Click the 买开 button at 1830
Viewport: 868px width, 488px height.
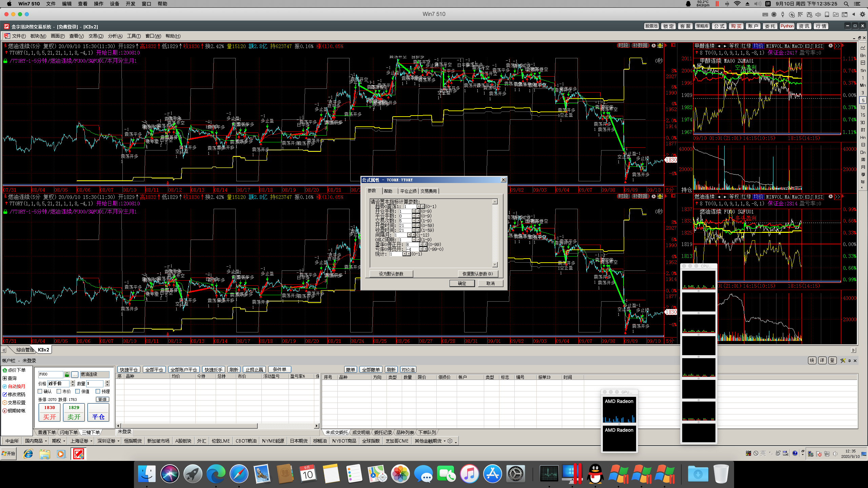tap(50, 412)
